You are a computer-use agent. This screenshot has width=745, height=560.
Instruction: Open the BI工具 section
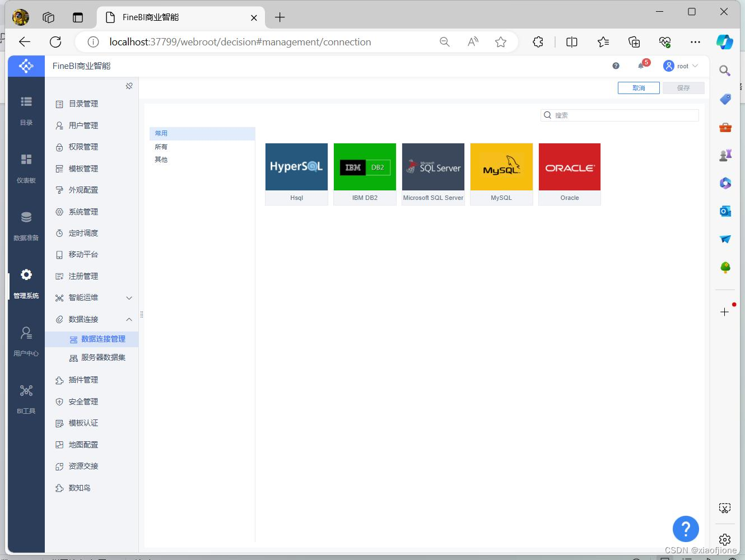coord(26,399)
